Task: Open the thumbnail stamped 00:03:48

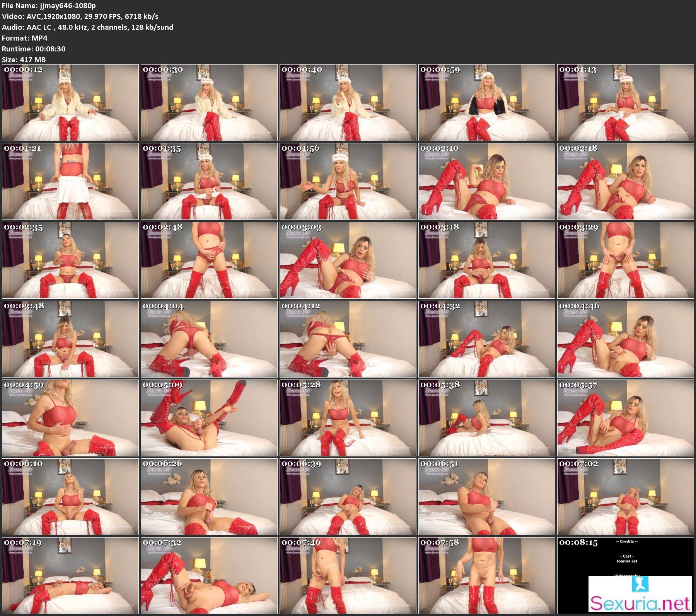Action: (70, 339)
